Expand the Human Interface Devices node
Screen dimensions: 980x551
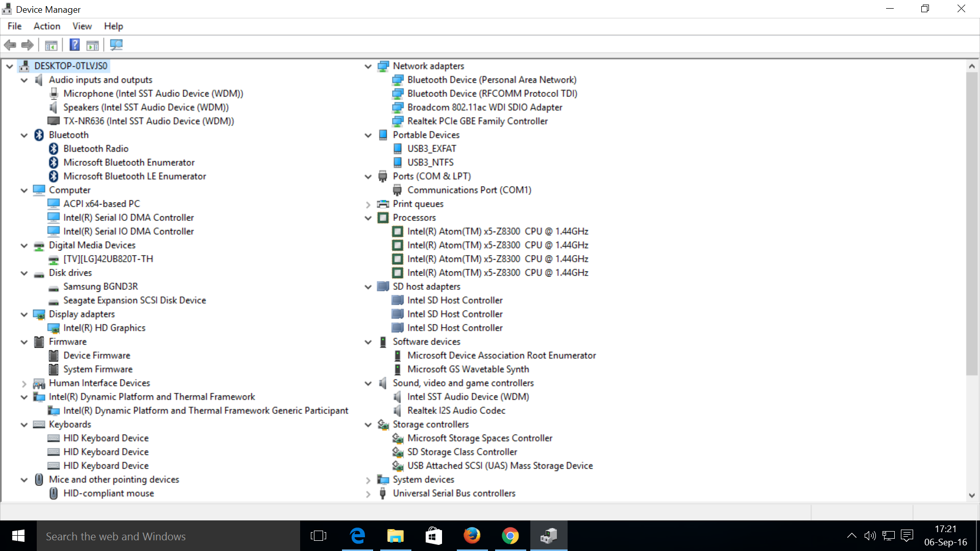point(24,383)
